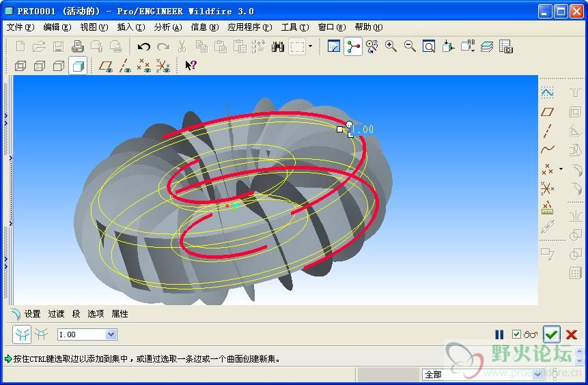Open the 帮助 menu

(369, 27)
